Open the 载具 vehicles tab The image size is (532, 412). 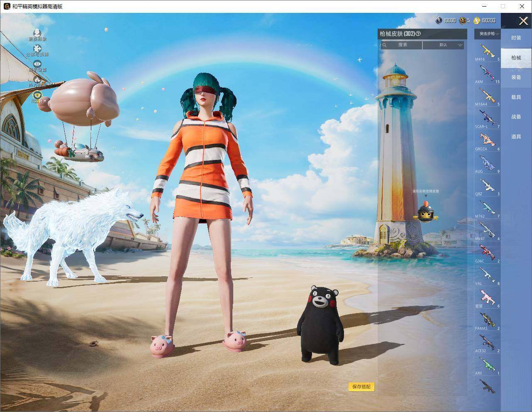tap(516, 97)
